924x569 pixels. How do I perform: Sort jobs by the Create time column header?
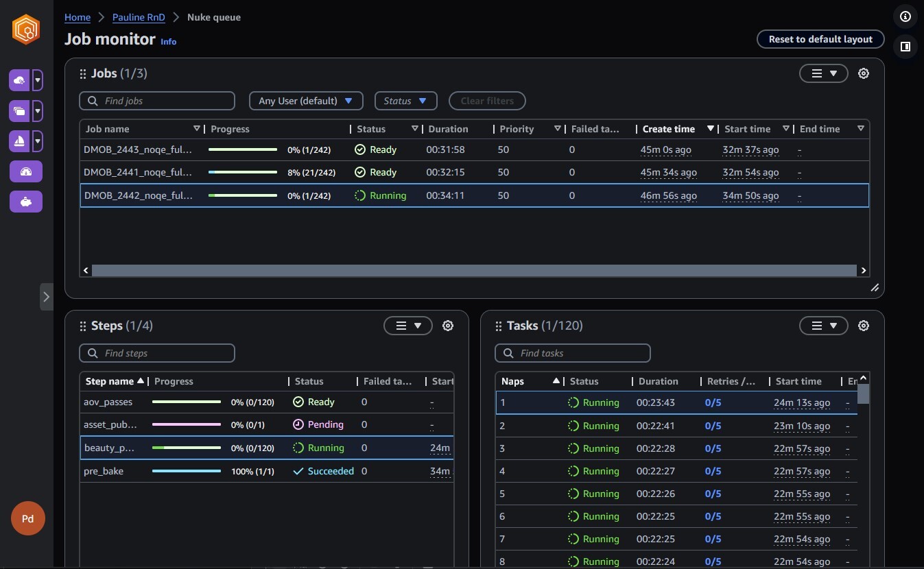tap(668, 129)
